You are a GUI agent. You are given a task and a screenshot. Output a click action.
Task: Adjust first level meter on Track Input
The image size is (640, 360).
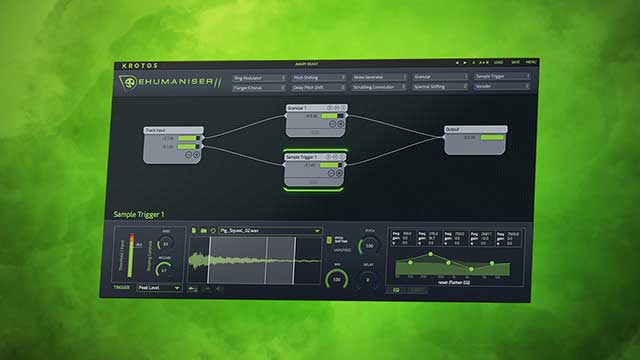click(x=189, y=138)
